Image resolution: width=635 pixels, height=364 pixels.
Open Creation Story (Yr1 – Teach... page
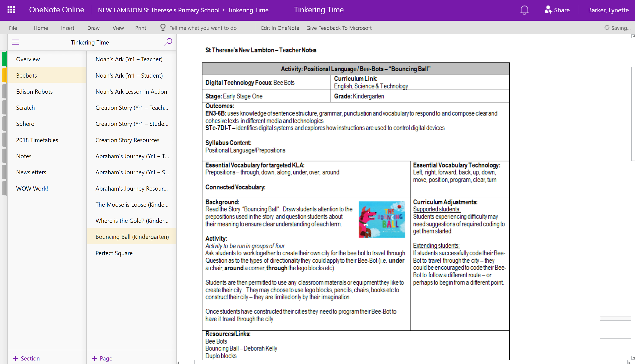(131, 107)
